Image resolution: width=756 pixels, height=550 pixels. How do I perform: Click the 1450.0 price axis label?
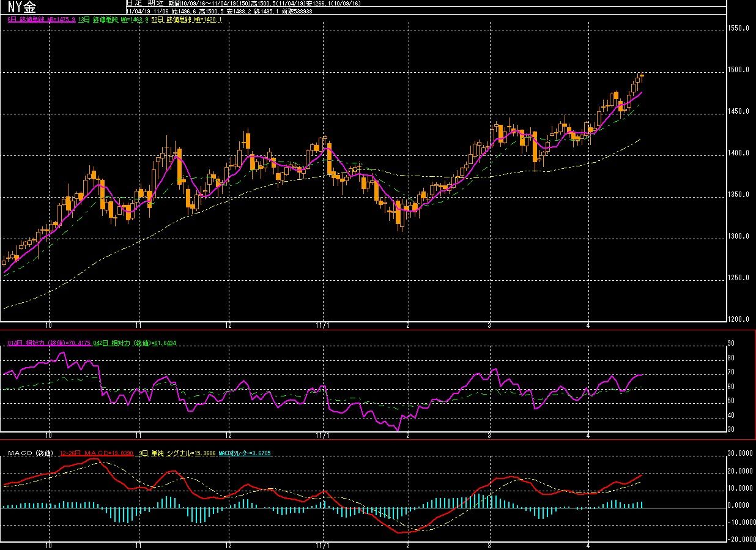(x=739, y=112)
